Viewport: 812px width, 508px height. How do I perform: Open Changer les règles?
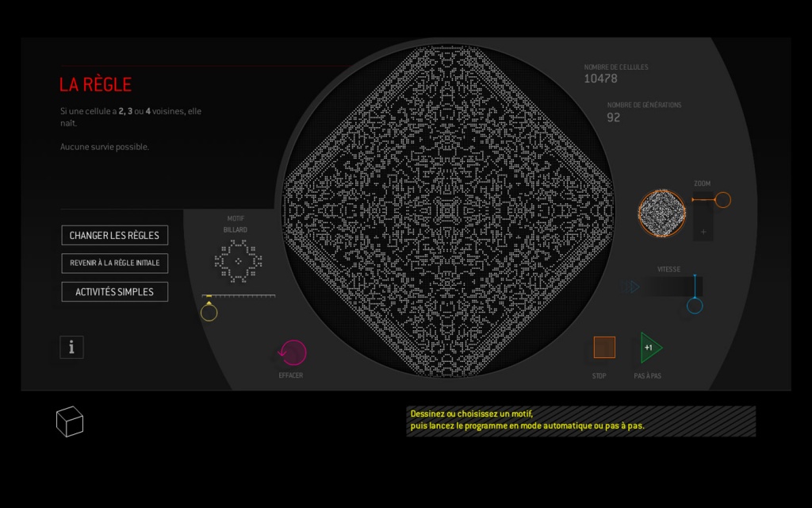pyautogui.click(x=114, y=236)
